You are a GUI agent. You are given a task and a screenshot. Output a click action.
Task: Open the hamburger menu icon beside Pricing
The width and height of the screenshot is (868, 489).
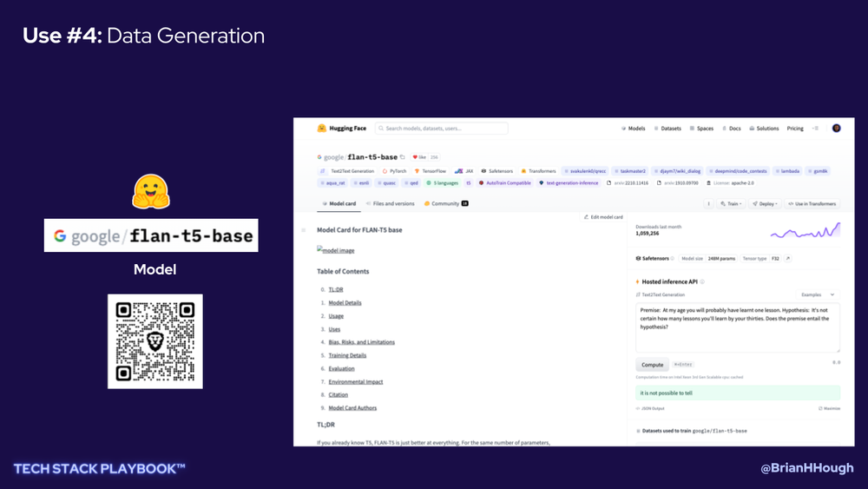pos(815,128)
